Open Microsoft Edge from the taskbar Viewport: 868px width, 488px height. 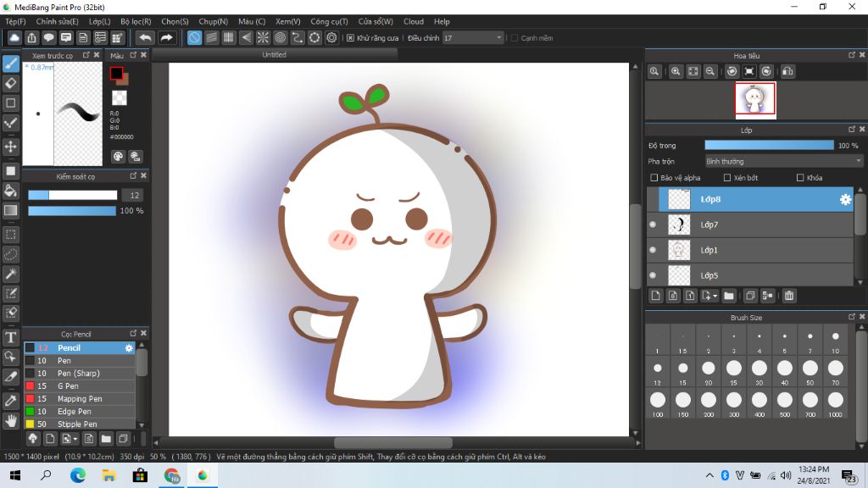(x=78, y=475)
